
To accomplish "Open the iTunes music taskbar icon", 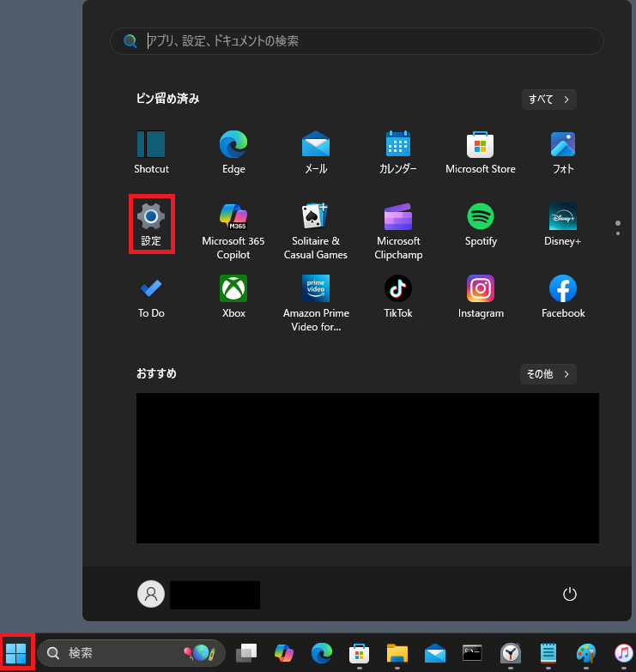I will click(x=624, y=653).
